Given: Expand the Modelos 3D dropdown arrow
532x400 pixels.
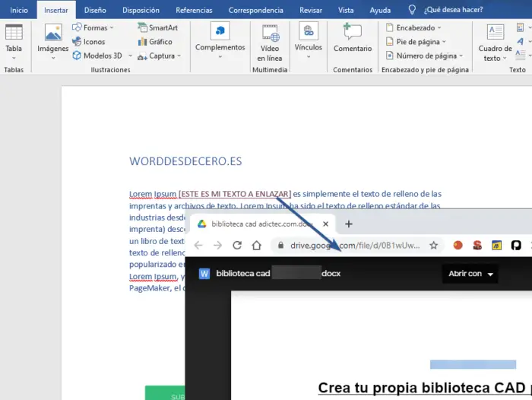Looking at the screenshot, I should [130, 56].
